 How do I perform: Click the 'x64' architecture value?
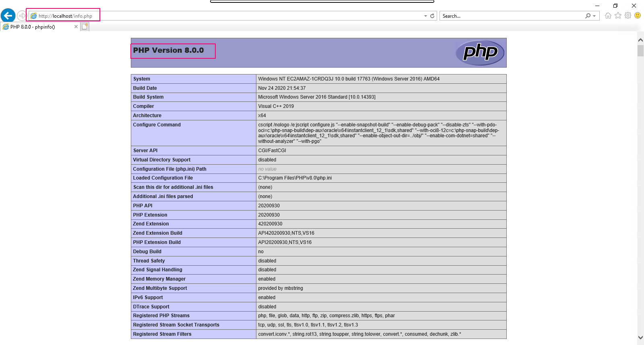(262, 116)
